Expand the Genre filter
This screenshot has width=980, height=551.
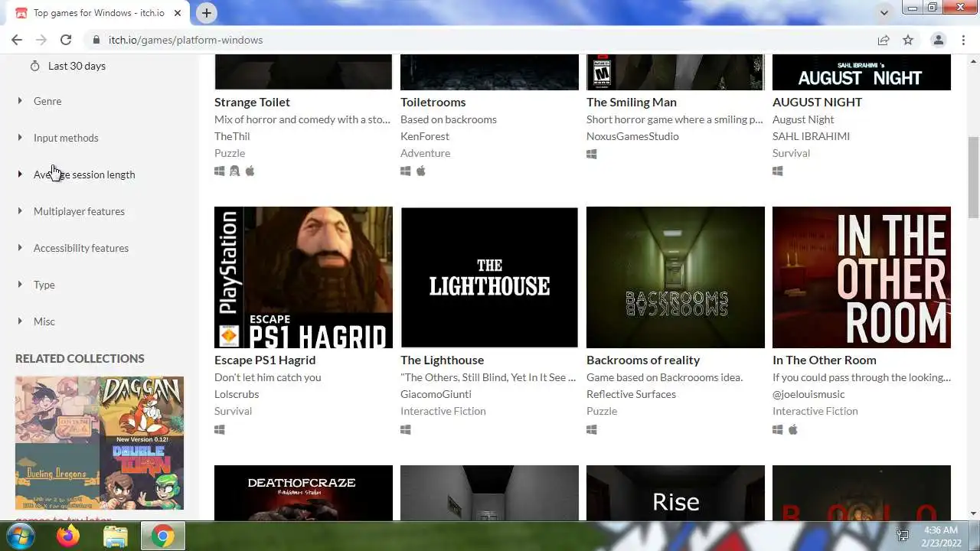point(47,101)
